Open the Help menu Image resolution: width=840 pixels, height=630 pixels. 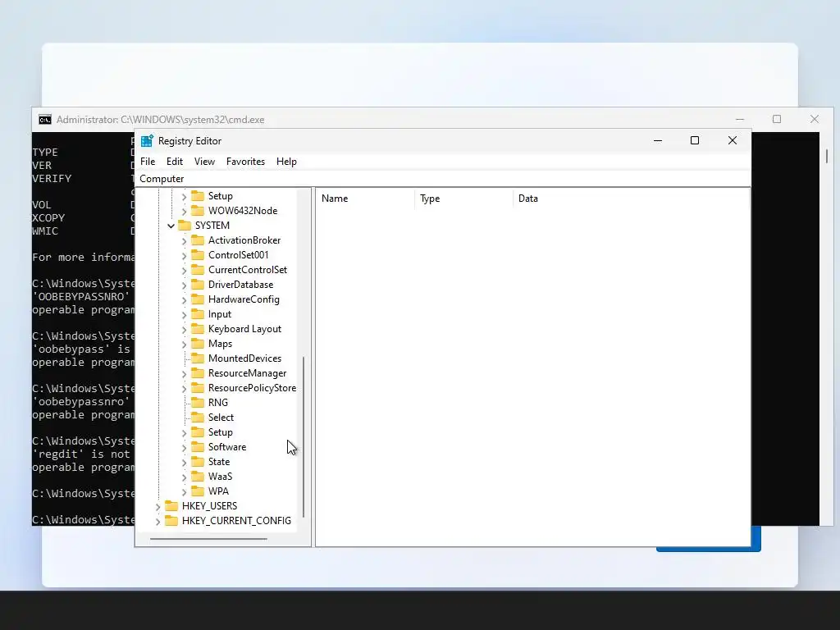coord(286,162)
